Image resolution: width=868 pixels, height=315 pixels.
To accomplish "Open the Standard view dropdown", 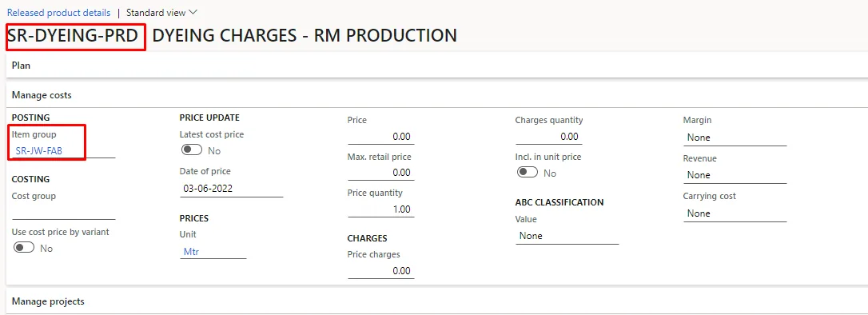I will [161, 12].
